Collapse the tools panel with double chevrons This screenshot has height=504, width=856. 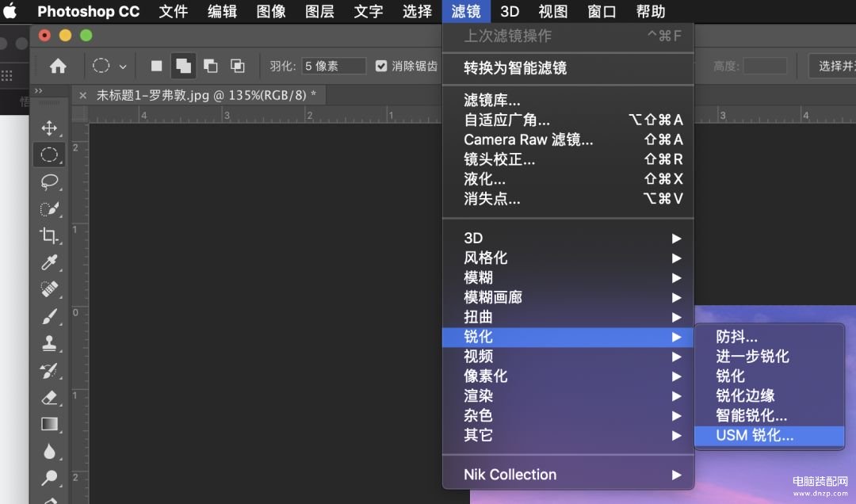pyautogui.click(x=38, y=90)
